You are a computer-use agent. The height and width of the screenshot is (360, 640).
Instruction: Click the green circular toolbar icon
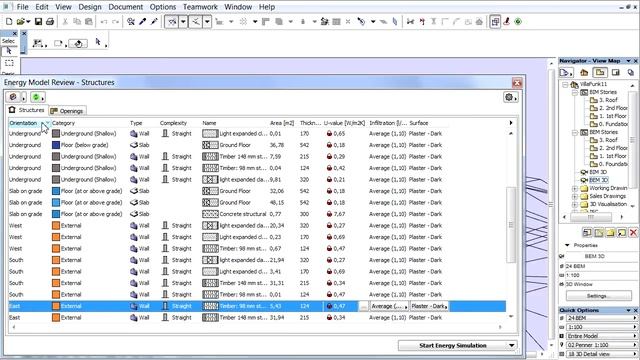(x=518, y=22)
